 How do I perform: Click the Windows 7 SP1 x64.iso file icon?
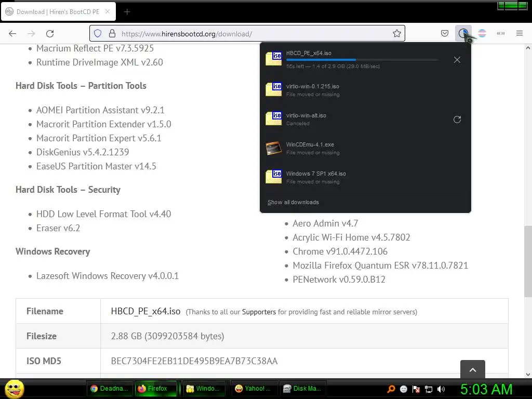[x=274, y=177]
